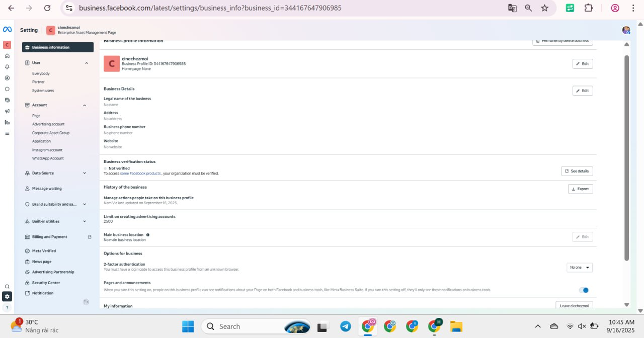644x338 pixels.
Task: Go to Advertising account settings
Action: (x=48, y=124)
